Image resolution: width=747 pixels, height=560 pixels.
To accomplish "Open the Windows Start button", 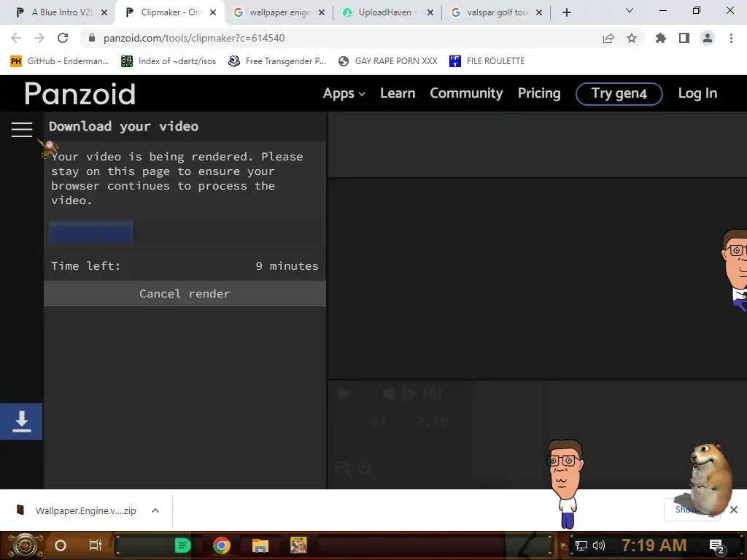I will (x=25, y=545).
